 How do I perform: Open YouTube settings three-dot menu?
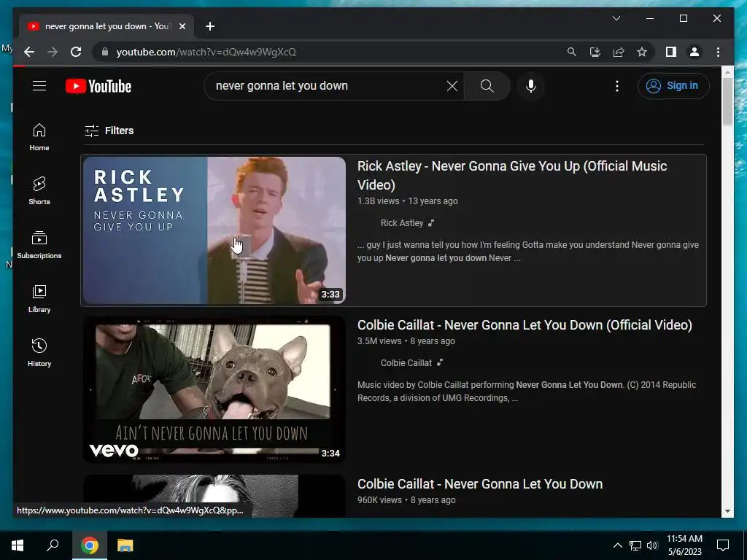617,86
